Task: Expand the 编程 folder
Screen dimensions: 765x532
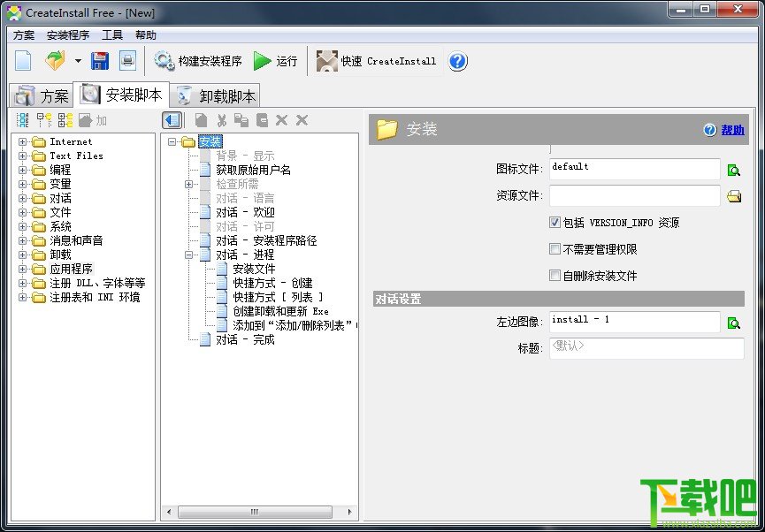Action: click(22, 171)
